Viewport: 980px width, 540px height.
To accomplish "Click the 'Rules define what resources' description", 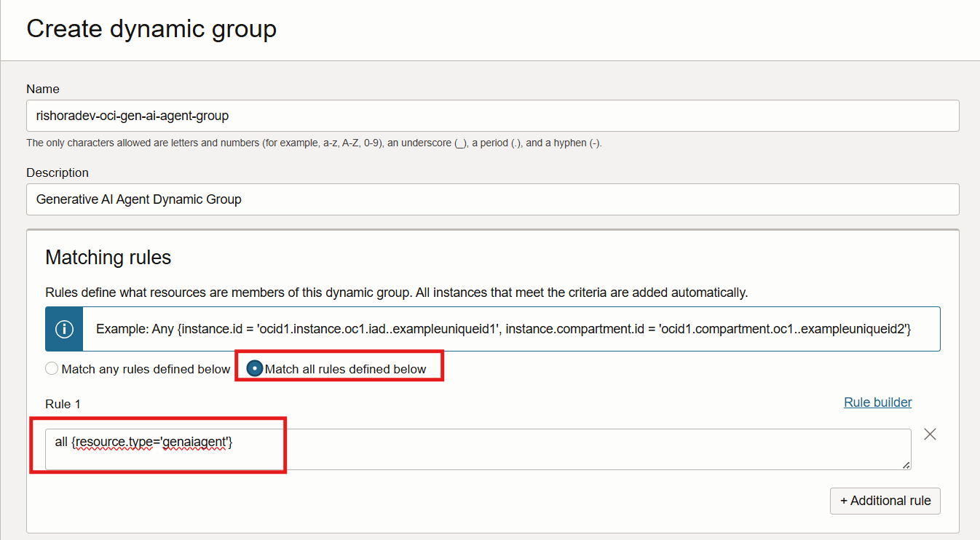I will [397, 293].
